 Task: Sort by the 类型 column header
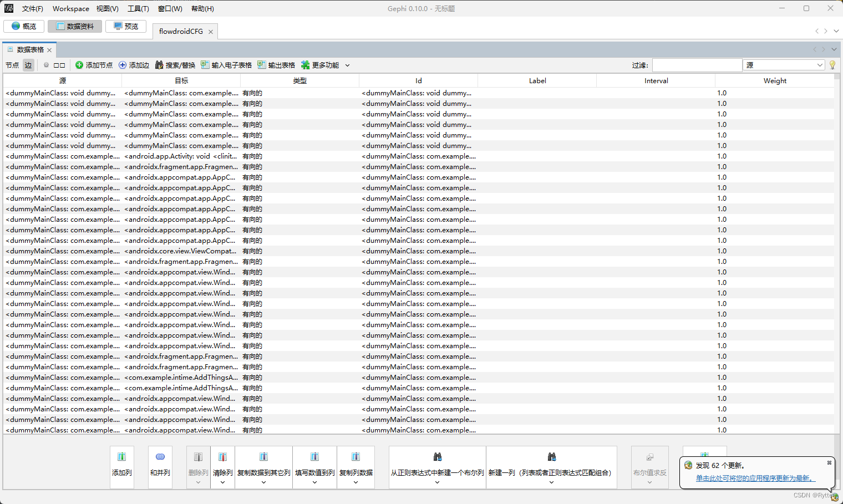tap(300, 81)
